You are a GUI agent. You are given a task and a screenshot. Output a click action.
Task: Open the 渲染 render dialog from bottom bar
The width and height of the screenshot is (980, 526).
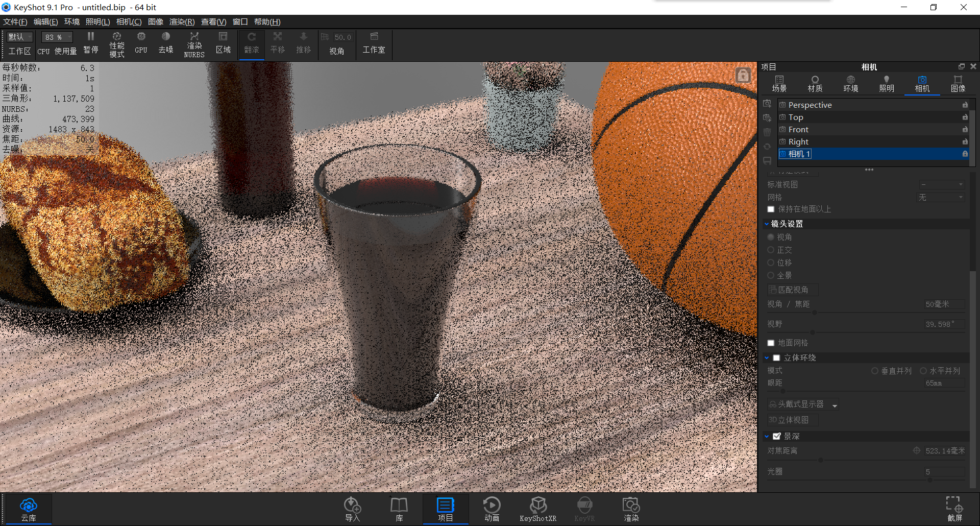(x=631, y=509)
